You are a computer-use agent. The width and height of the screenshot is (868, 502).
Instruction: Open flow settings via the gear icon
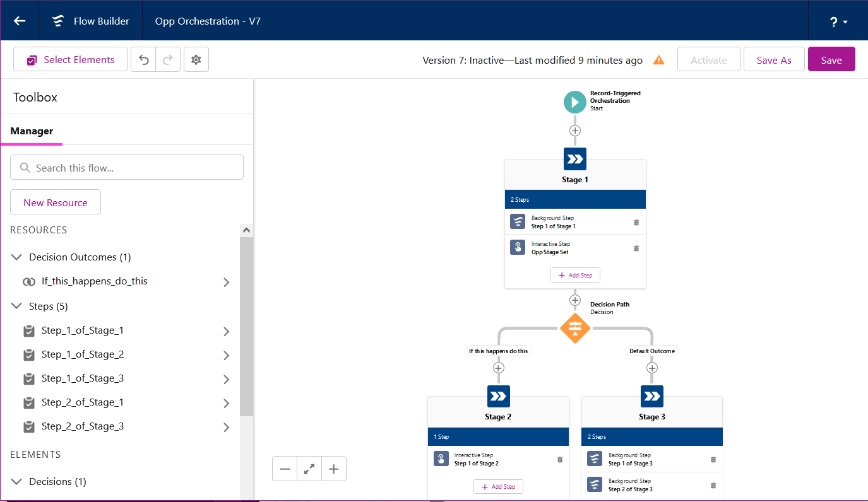196,59
